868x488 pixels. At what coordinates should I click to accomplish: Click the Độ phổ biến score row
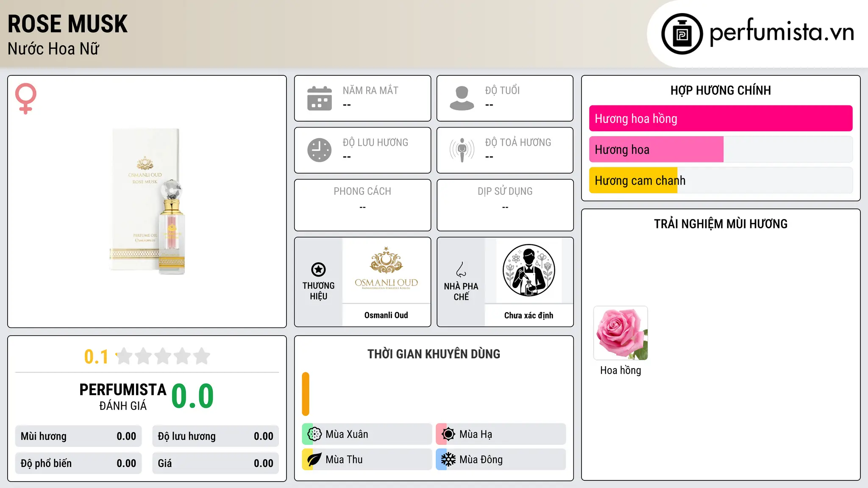tap(78, 463)
